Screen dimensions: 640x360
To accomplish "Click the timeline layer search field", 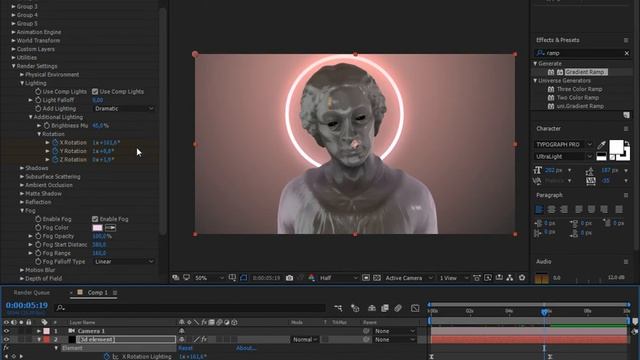I will pyautogui.click(x=191, y=308).
